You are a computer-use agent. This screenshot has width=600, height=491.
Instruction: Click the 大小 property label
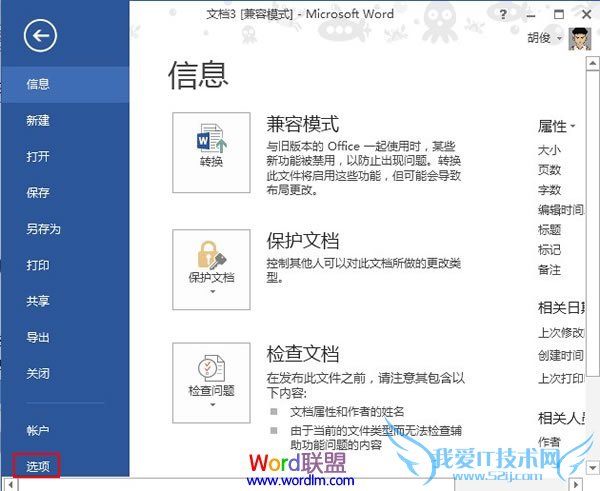point(549,150)
